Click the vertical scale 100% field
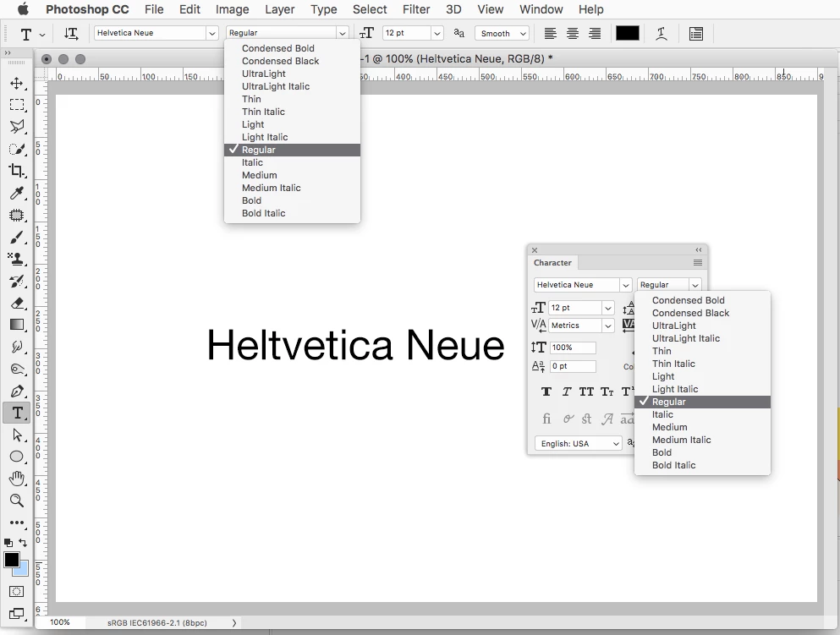Image resolution: width=840 pixels, height=635 pixels. (x=573, y=348)
